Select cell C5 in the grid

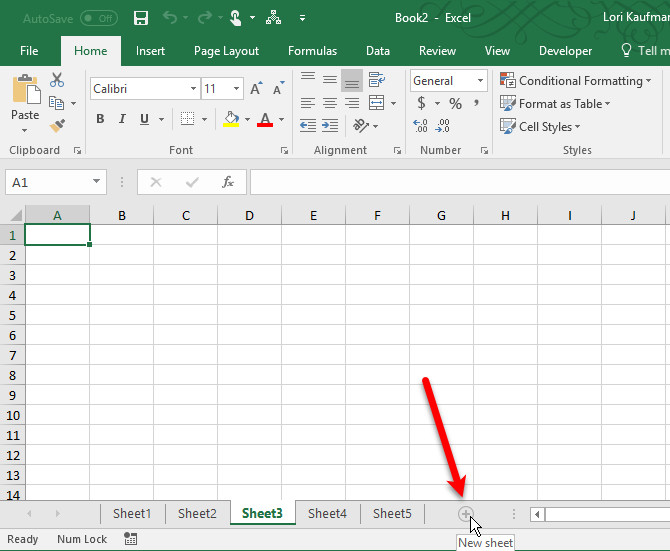[x=185, y=315]
